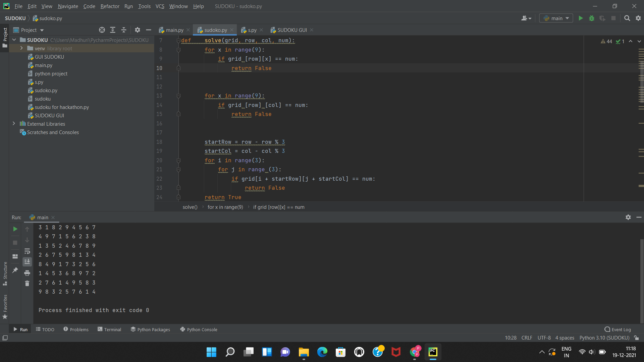Select the opened file in Project view

point(102,30)
